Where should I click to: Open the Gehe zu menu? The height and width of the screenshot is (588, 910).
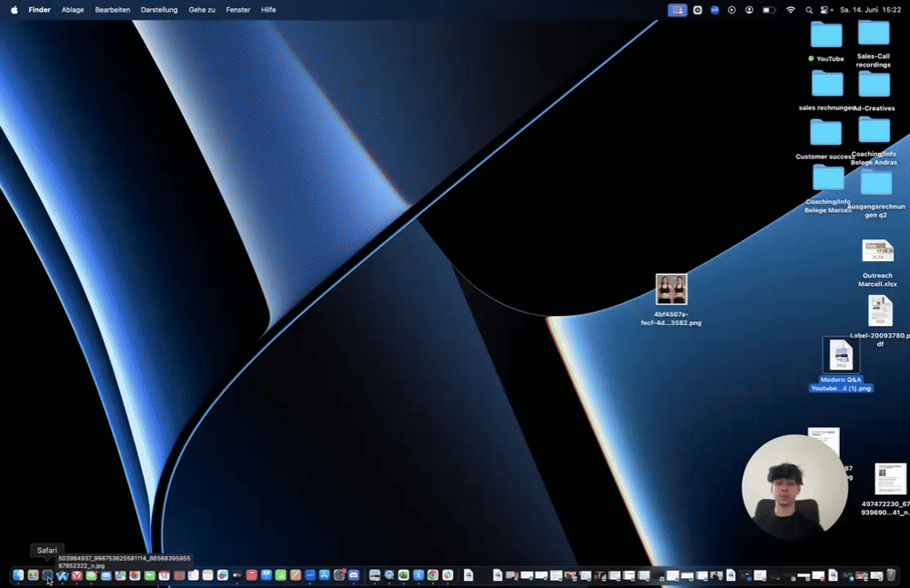click(x=202, y=10)
